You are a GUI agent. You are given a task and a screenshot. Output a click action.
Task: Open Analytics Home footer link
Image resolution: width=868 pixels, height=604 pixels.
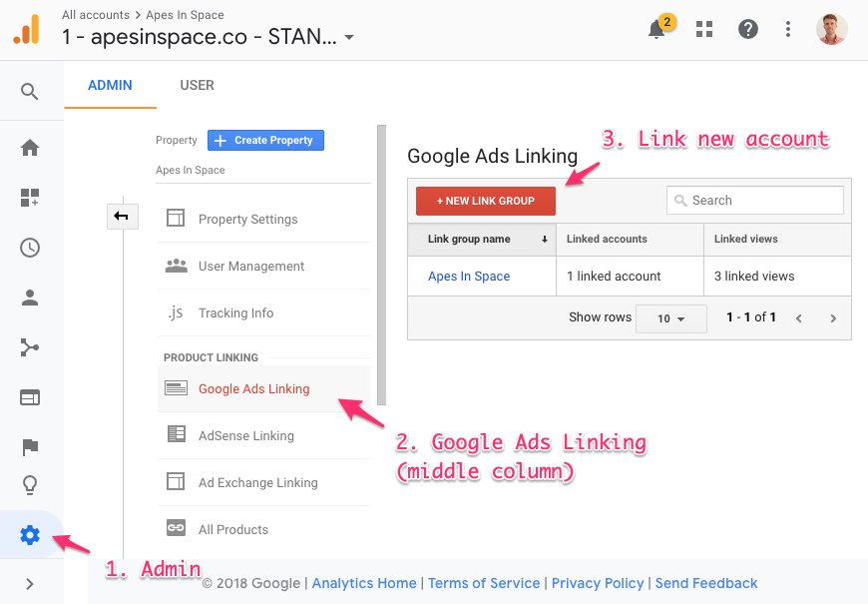pyautogui.click(x=364, y=583)
